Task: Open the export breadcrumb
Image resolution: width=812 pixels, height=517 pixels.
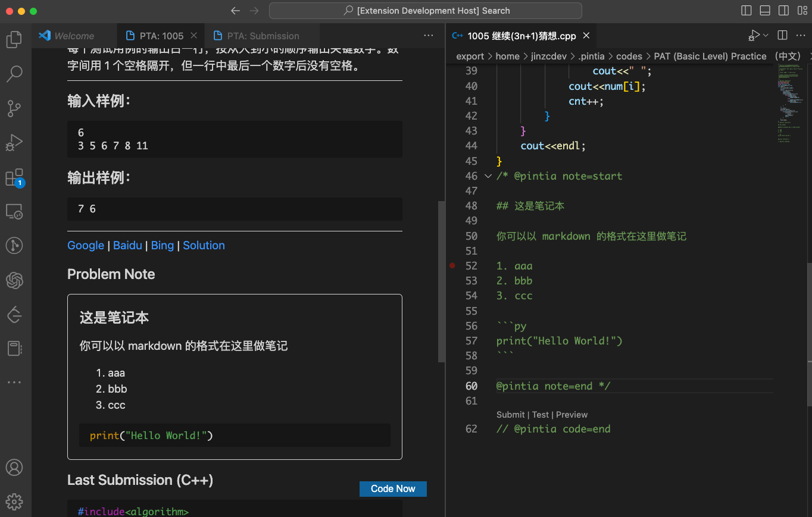Action: pyautogui.click(x=470, y=57)
